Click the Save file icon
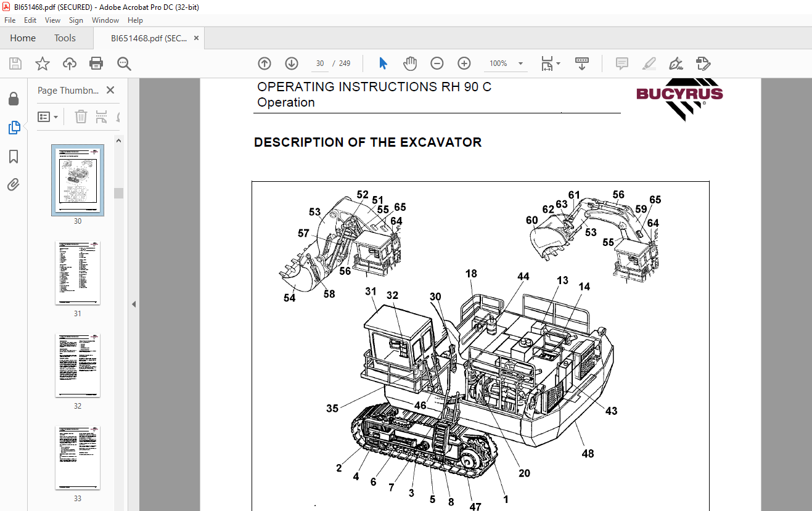Screen dimensions: 812x511 tap(15, 63)
